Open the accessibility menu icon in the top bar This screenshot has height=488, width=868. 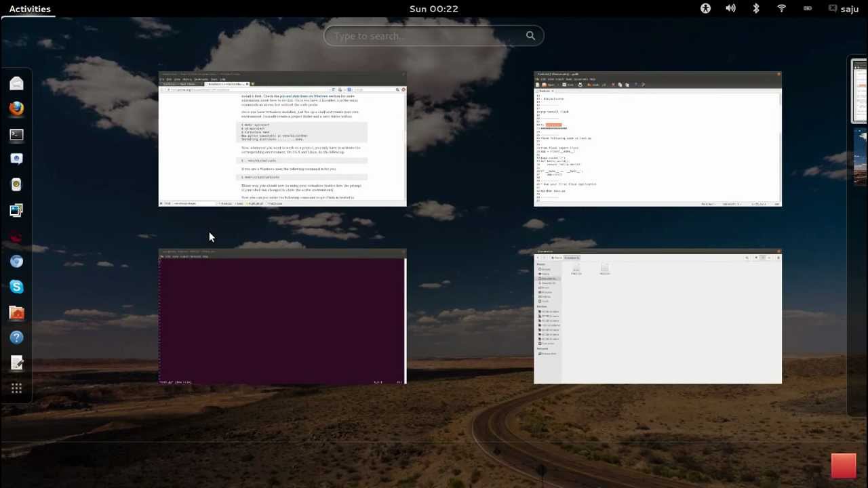705,9
